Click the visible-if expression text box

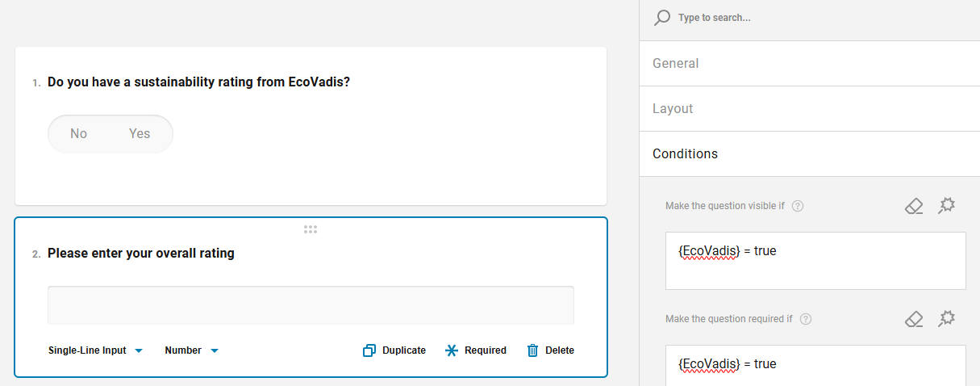coord(815,261)
